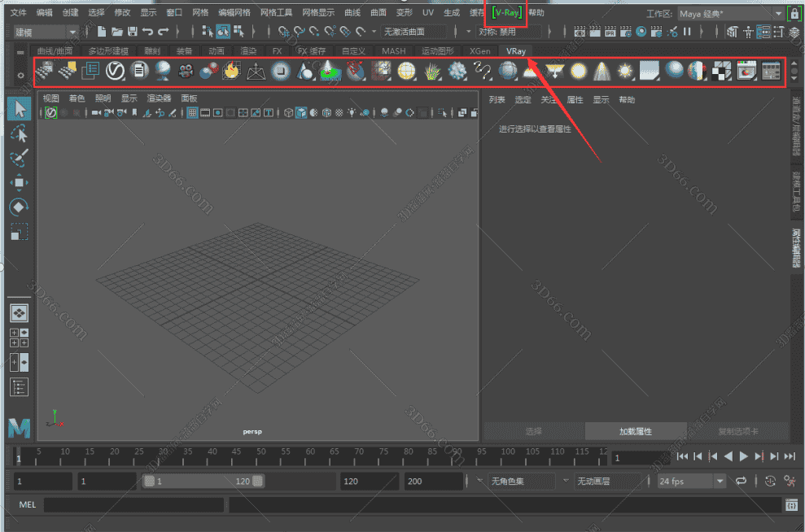Toggle the auto keyframe button
The height and width of the screenshot is (532, 805).
pyautogui.click(x=770, y=481)
